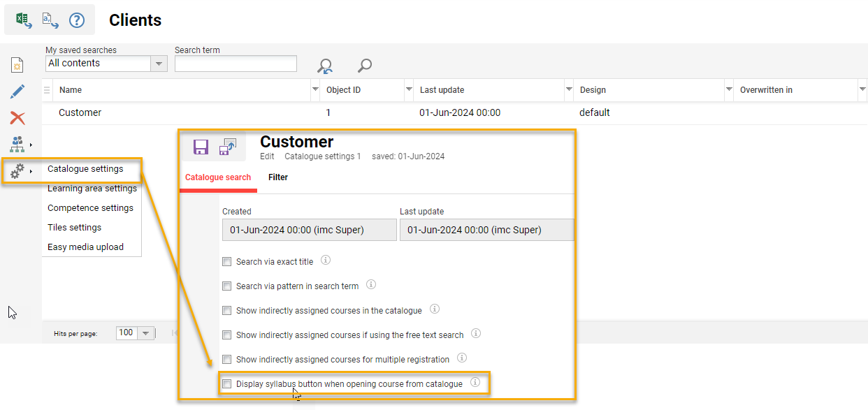868x410 pixels.
Task: Check Show indirectly assigned courses in the catalogue
Action: [226, 310]
